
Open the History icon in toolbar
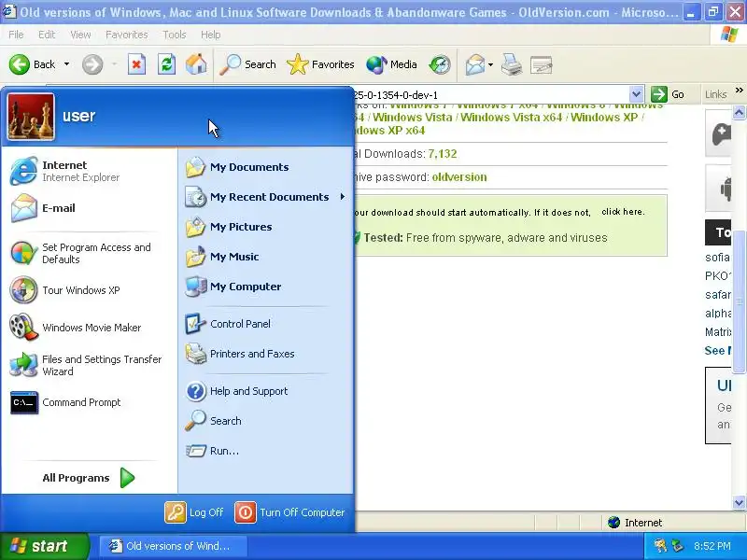coord(439,64)
